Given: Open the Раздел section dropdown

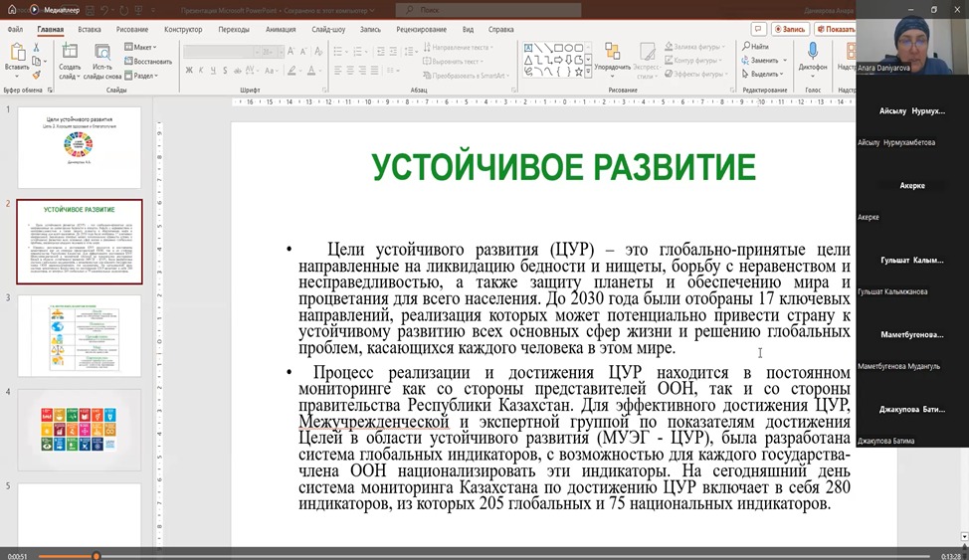Looking at the screenshot, I should [x=141, y=76].
